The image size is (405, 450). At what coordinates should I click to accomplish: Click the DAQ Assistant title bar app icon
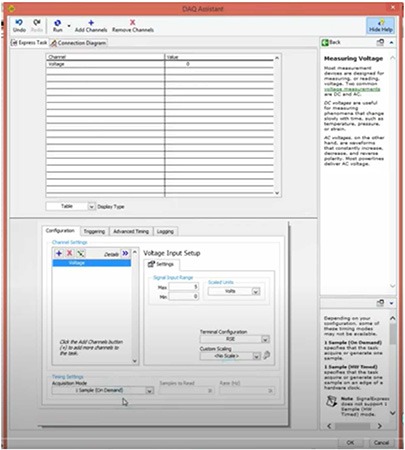(x=11, y=8)
